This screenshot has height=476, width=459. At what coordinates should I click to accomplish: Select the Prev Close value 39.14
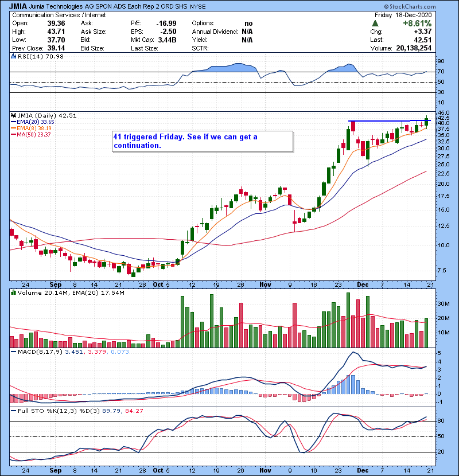click(x=56, y=48)
